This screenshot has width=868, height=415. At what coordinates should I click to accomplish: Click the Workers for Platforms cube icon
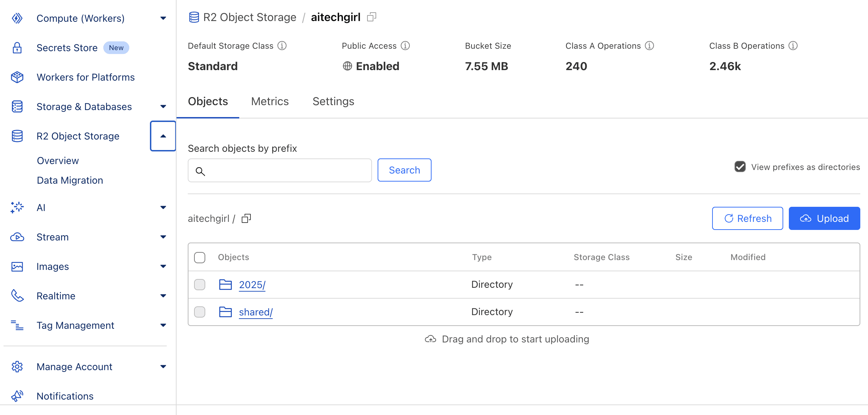coord(17,77)
